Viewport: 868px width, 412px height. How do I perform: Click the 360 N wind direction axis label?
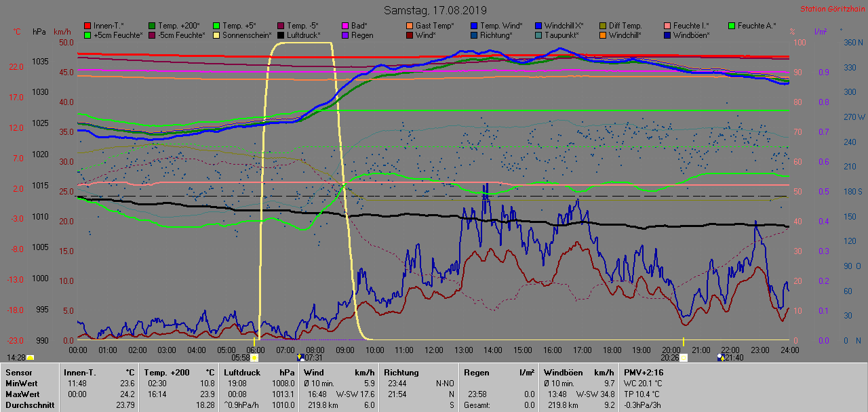[852, 42]
